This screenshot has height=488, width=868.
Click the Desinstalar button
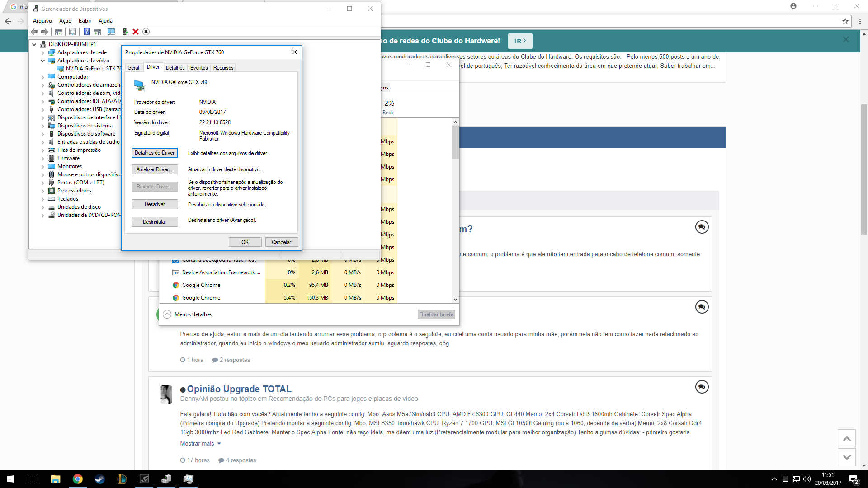[155, 222]
